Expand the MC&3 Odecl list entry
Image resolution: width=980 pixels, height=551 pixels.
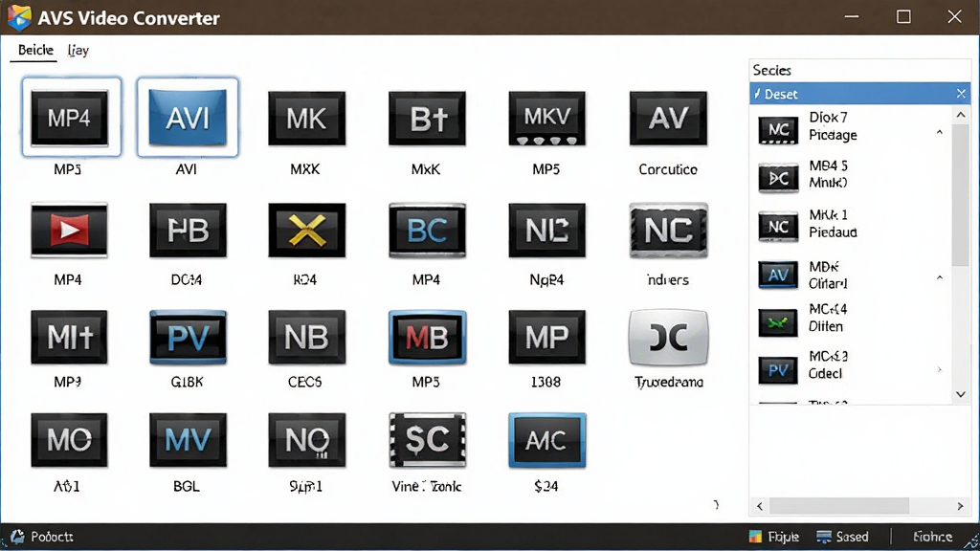(x=940, y=370)
